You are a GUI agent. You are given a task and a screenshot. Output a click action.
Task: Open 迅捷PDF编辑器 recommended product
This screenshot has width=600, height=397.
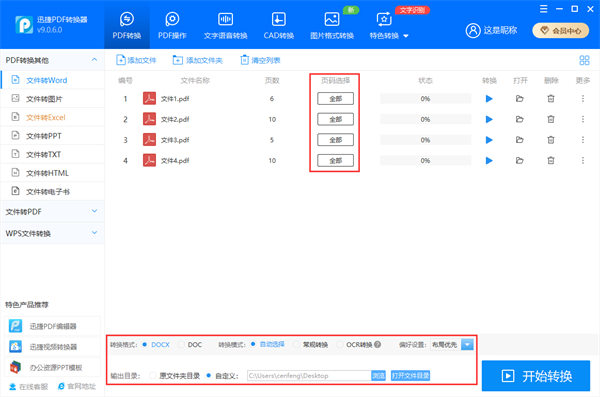pos(53,326)
